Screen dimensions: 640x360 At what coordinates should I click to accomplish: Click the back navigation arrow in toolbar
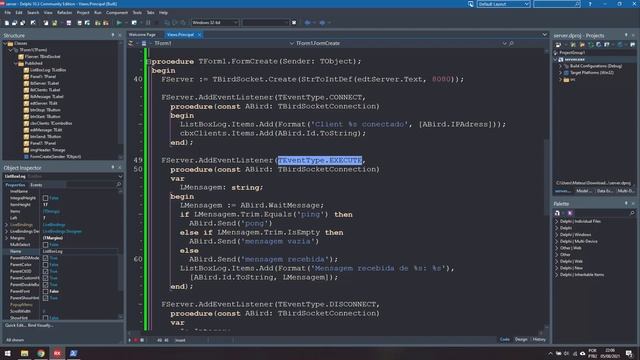(307, 23)
